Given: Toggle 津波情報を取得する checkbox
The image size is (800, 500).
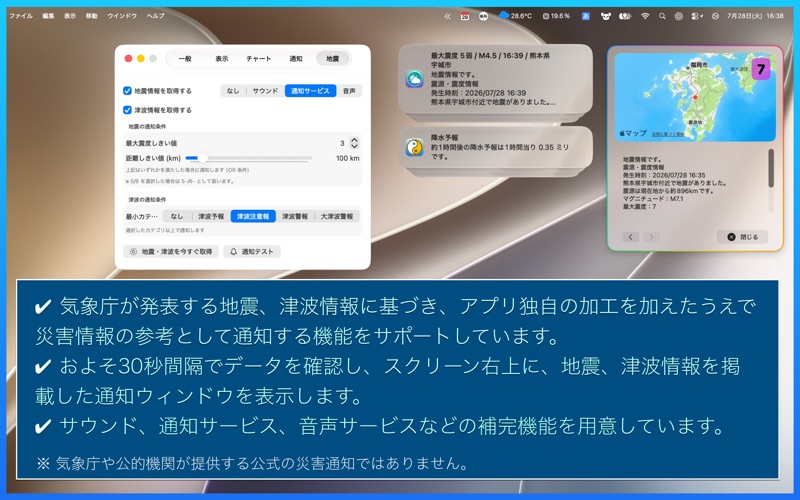Looking at the screenshot, I should (x=127, y=110).
